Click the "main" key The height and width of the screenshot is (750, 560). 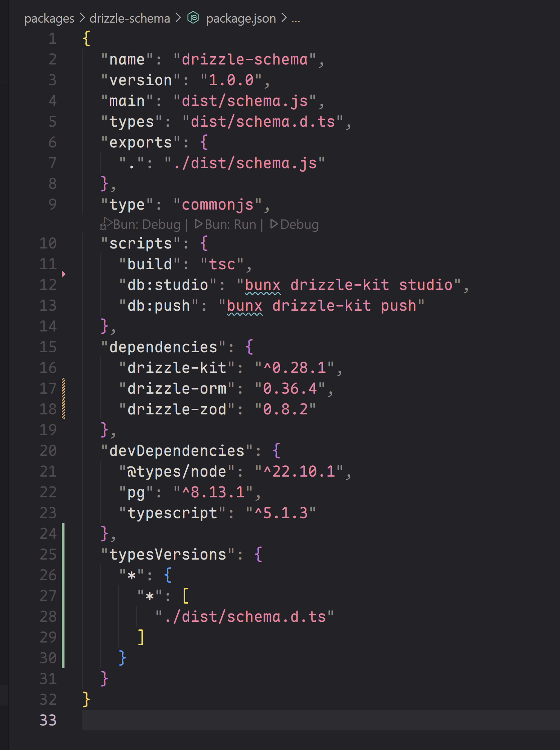tap(127, 101)
